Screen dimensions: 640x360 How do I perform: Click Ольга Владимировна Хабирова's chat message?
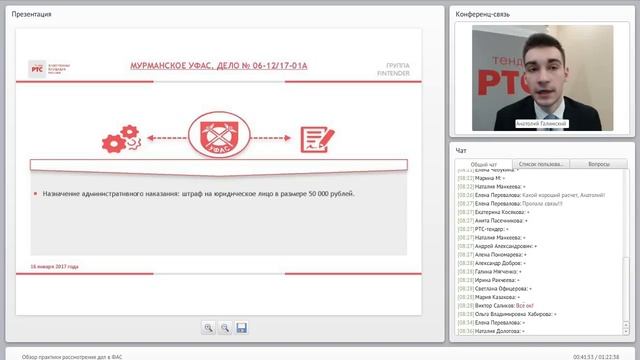507,314
